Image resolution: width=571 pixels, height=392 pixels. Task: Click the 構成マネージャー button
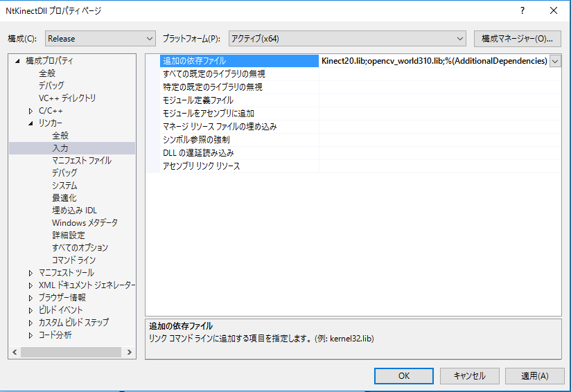pos(517,39)
